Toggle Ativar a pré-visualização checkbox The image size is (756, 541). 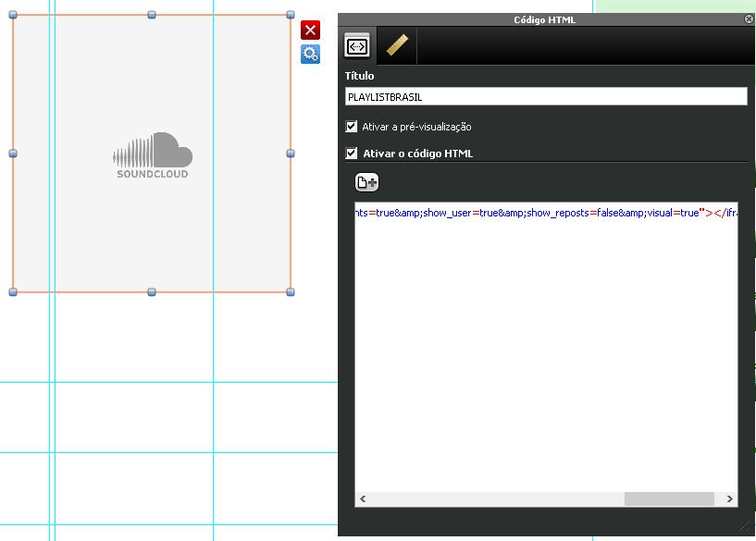click(352, 127)
